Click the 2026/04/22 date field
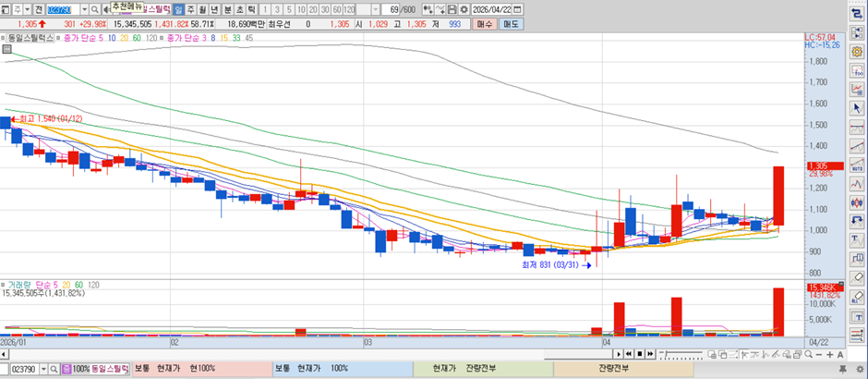Screen dimensions: 868x379 (490, 9)
